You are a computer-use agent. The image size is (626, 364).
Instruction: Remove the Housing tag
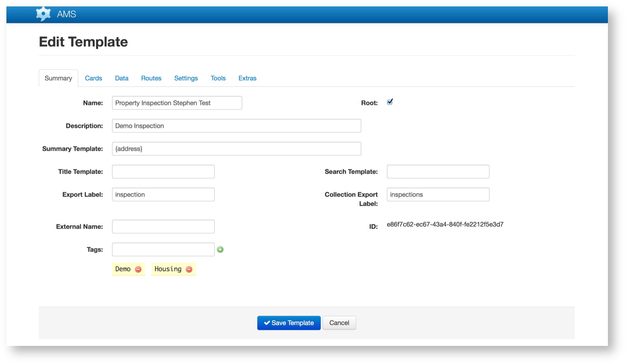point(189,269)
